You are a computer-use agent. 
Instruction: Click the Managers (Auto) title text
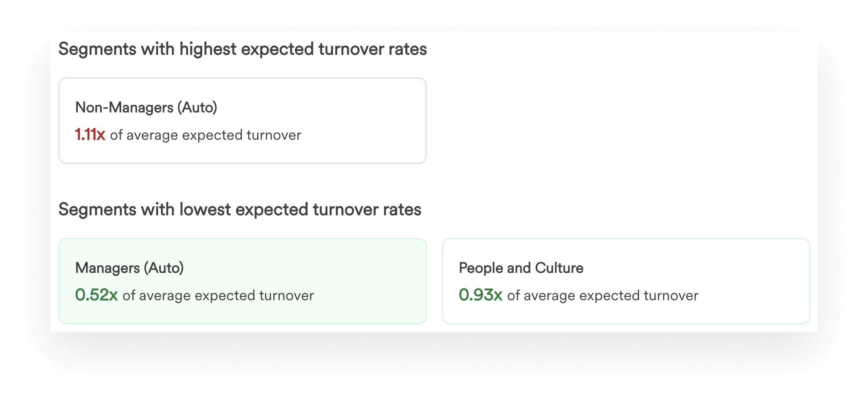[129, 268]
